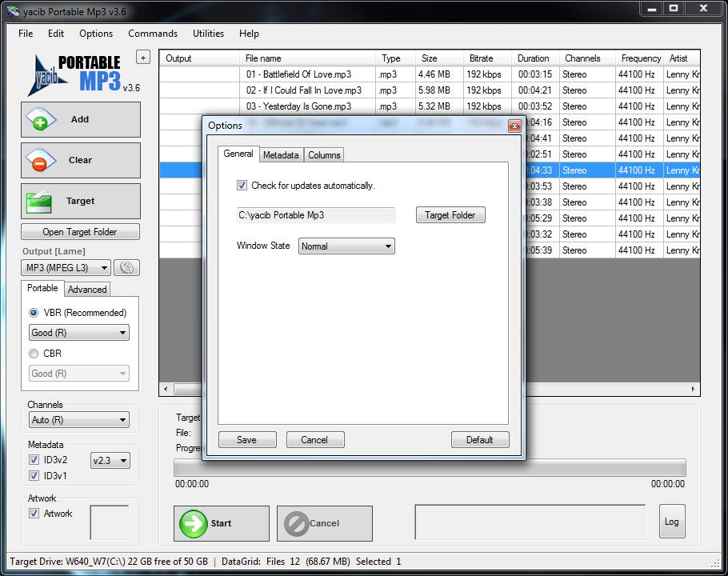Click the green arrow Start icon
Image resolution: width=728 pixels, height=576 pixels.
193,524
